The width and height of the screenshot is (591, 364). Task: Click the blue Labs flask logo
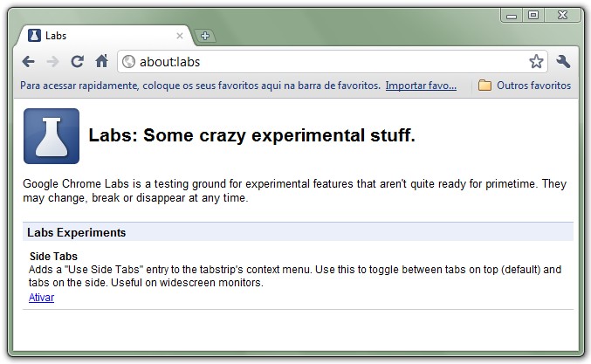coord(52,136)
